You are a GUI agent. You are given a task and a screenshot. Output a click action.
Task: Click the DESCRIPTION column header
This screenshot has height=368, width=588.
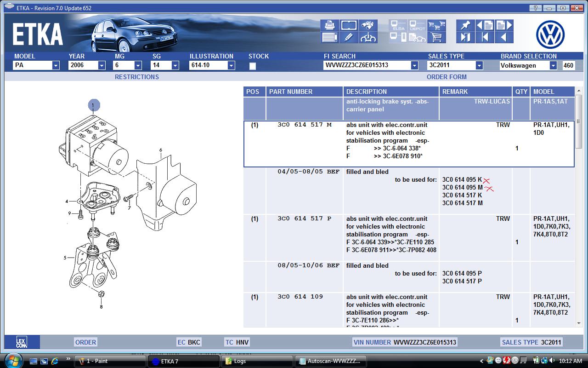(x=391, y=92)
